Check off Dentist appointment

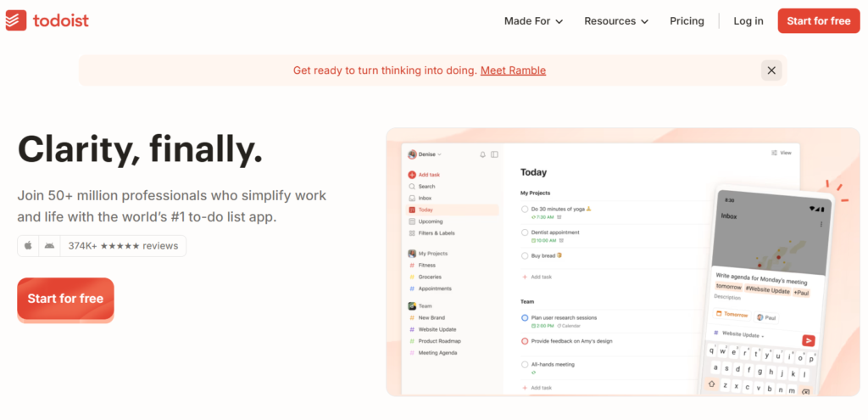[x=525, y=232]
